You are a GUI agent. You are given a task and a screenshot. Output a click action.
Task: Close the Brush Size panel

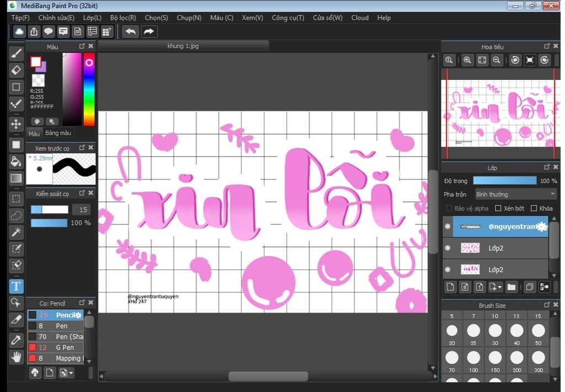pos(556,305)
